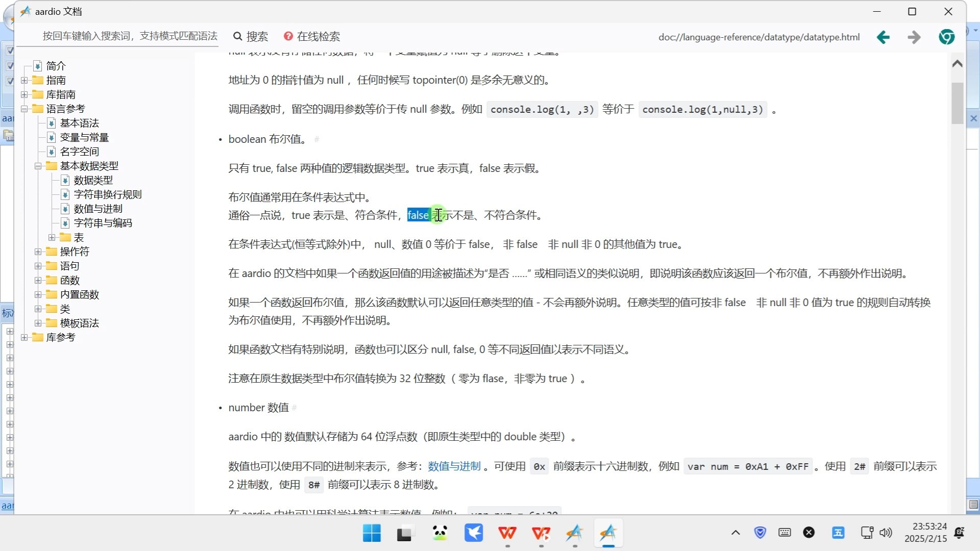Image resolution: width=980 pixels, height=551 pixels.
Task: Switch to active aardio taskbar window
Action: click(x=608, y=533)
